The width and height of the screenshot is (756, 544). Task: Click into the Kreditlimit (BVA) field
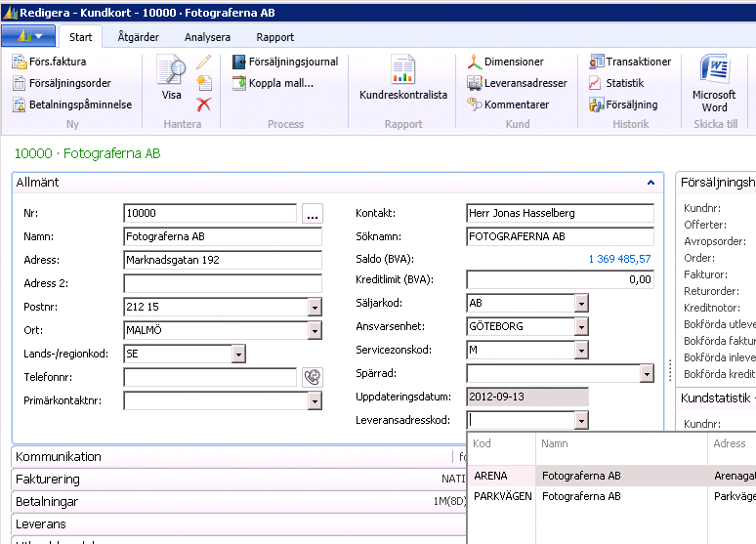coord(561,279)
